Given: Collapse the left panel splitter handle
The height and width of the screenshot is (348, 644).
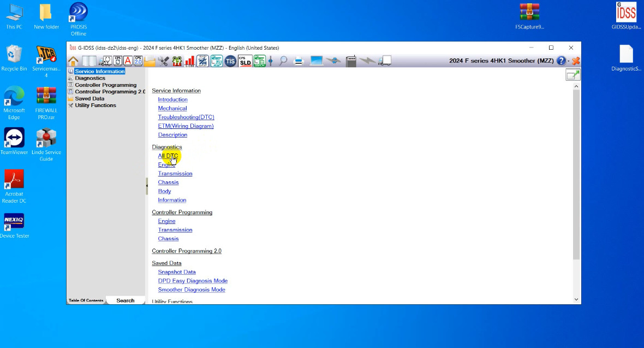Looking at the screenshot, I should coord(147,186).
